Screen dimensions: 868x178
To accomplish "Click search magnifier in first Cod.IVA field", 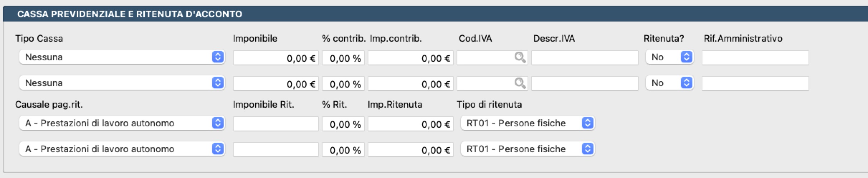I will click(520, 57).
